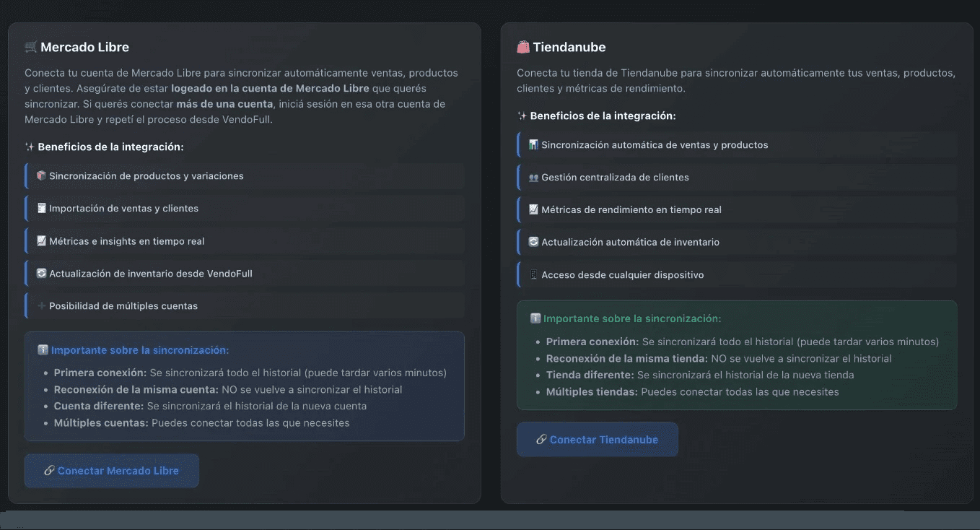This screenshot has width=980, height=530.
Task: Select the text Sincronización automática de ventas y productos
Action: [x=655, y=145]
